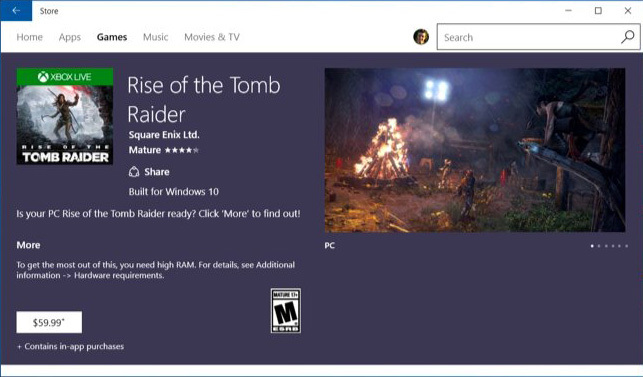Click inside the Search field
Image resolution: width=643 pixels, height=377 pixels.
529,37
